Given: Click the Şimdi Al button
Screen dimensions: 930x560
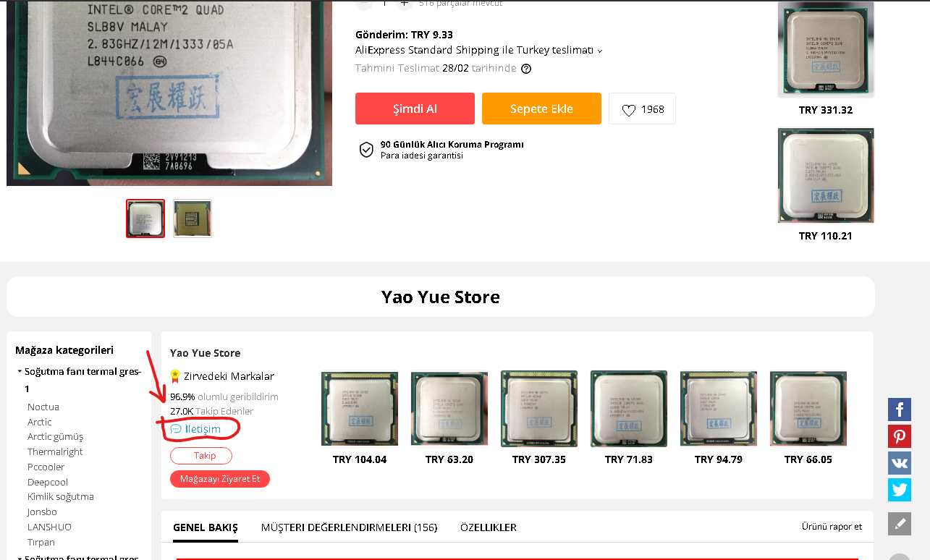Looking at the screenshot, I should pyautogui.click(x=415, y=109).
